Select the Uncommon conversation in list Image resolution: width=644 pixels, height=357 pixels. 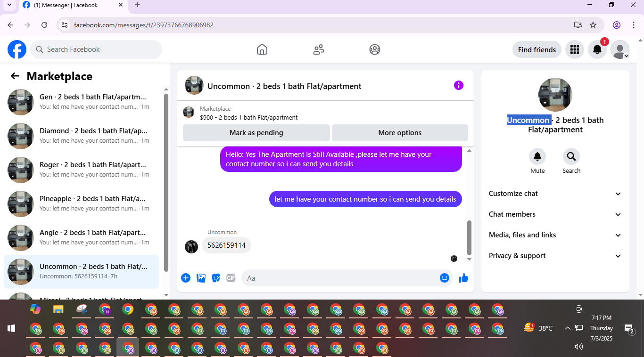82,271
